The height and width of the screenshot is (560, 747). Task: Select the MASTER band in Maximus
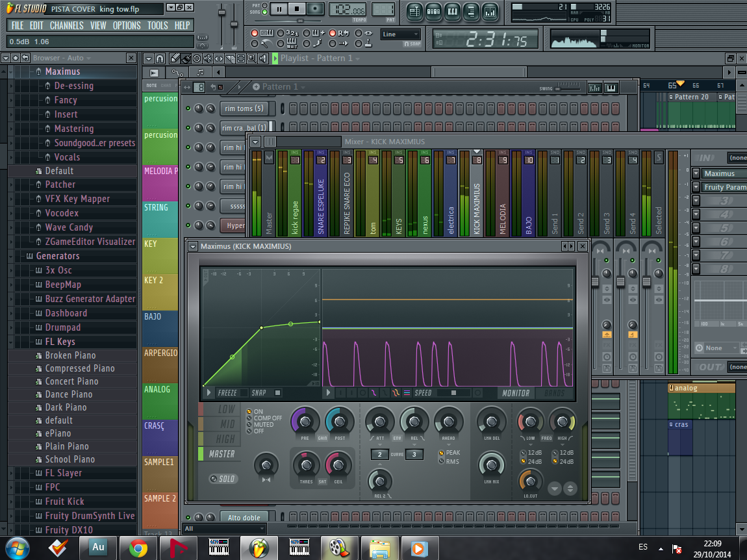[220, 454]
